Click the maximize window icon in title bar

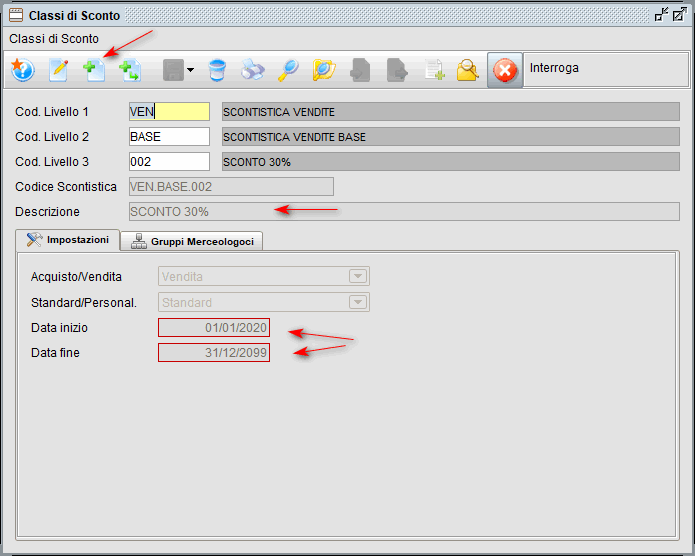click(679, 15)
